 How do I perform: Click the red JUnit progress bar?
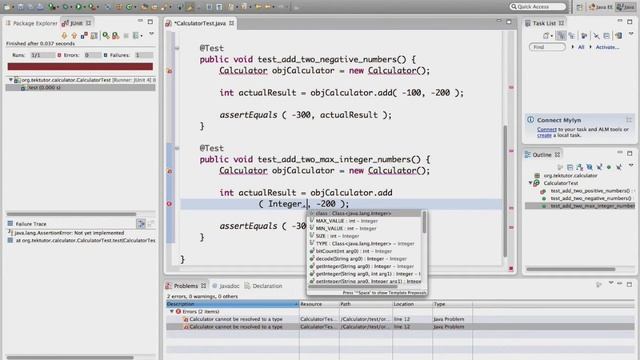click(80, 66)
